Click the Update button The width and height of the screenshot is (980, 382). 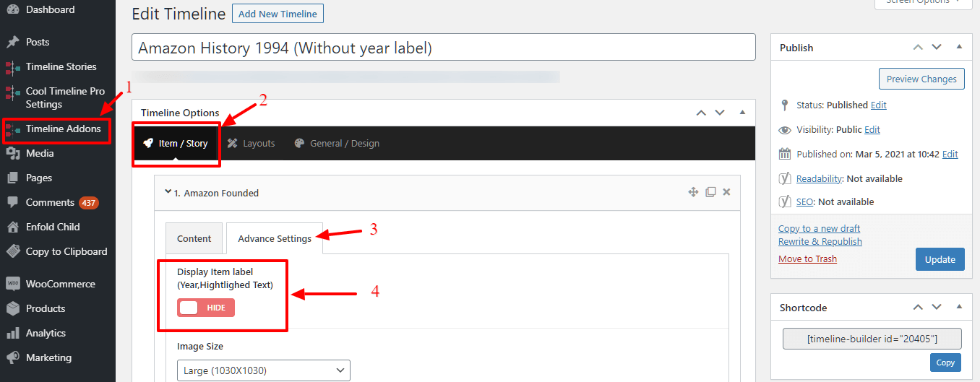940,259
